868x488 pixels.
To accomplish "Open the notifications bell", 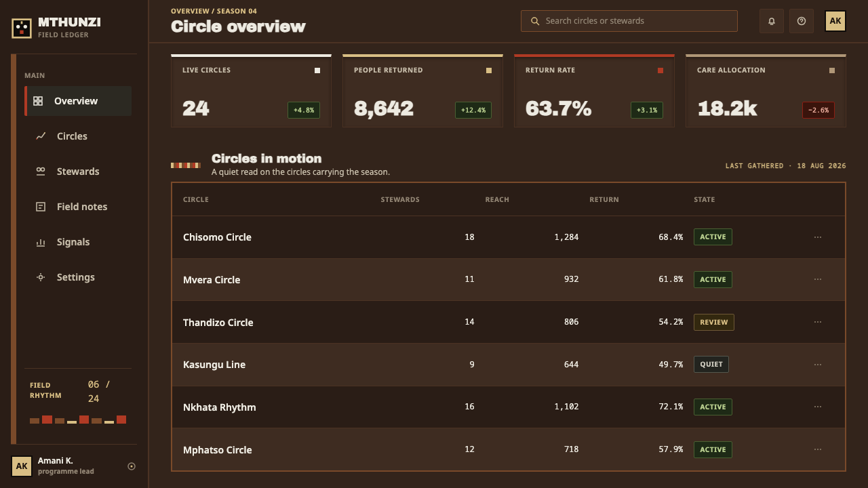I will click(772, 21).
